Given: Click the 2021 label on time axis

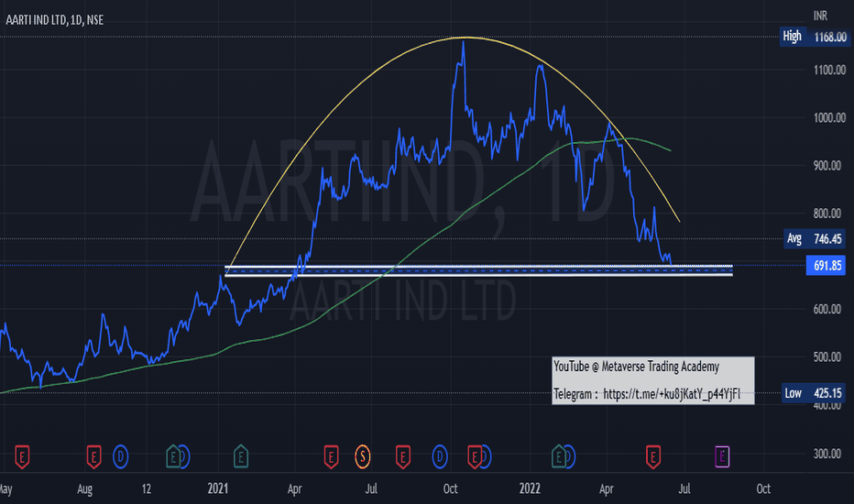Looking at the screenshot, I should click(218, 488).
